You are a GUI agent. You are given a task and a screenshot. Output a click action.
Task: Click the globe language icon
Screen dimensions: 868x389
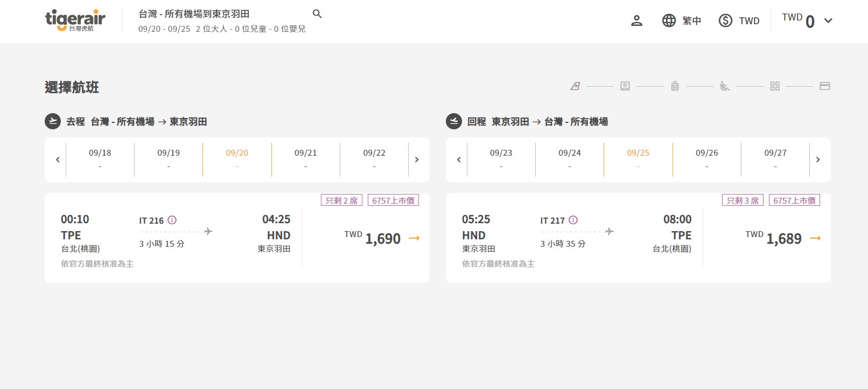pos(669,21)
